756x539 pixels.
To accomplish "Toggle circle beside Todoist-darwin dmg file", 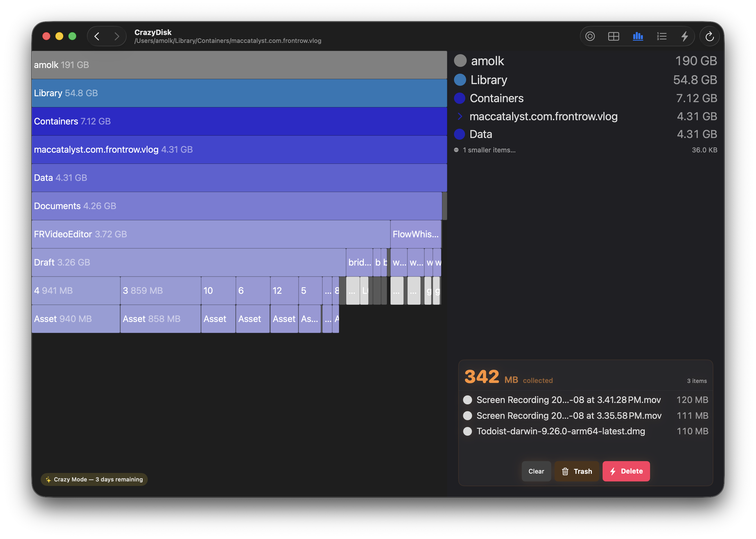I will (x=467, y=431).
